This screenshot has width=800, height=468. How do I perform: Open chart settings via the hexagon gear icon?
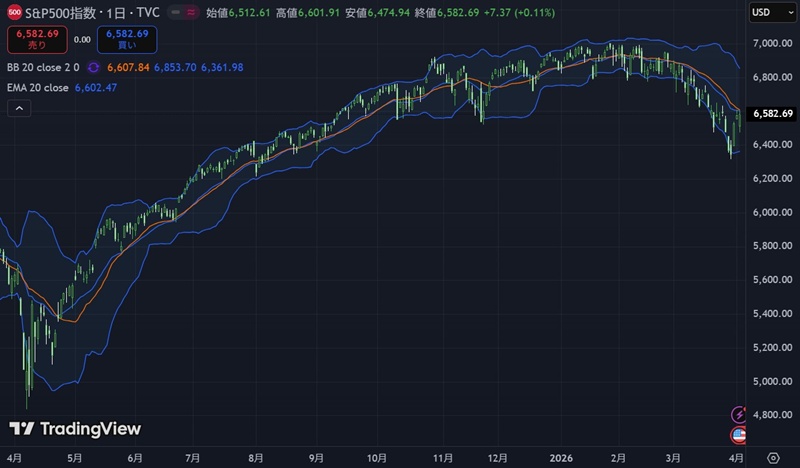point(772,456)
